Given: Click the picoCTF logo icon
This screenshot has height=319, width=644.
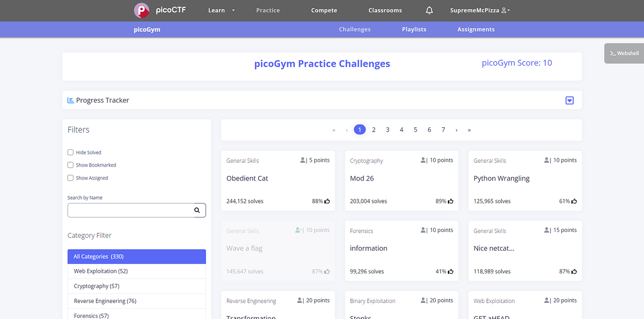Looking at the screenshot, I should (x=141, y=10).
